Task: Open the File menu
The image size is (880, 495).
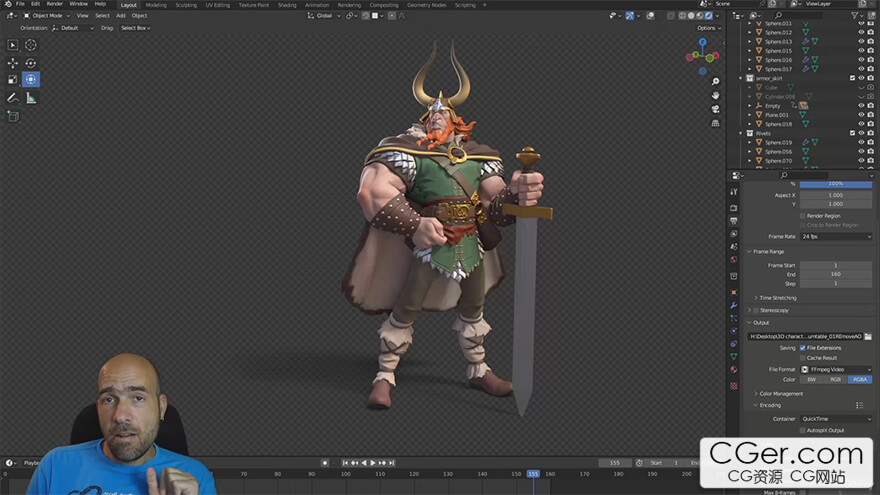Action: click(20, 4)
